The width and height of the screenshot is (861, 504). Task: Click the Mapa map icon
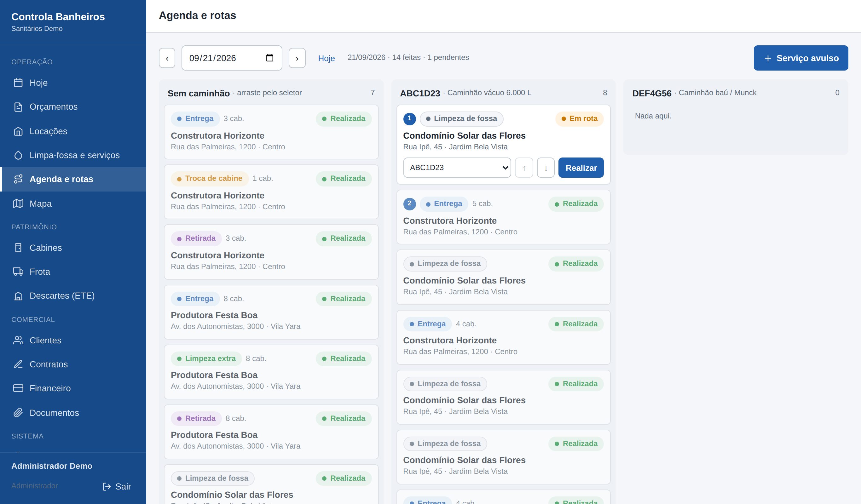point(18,203)
